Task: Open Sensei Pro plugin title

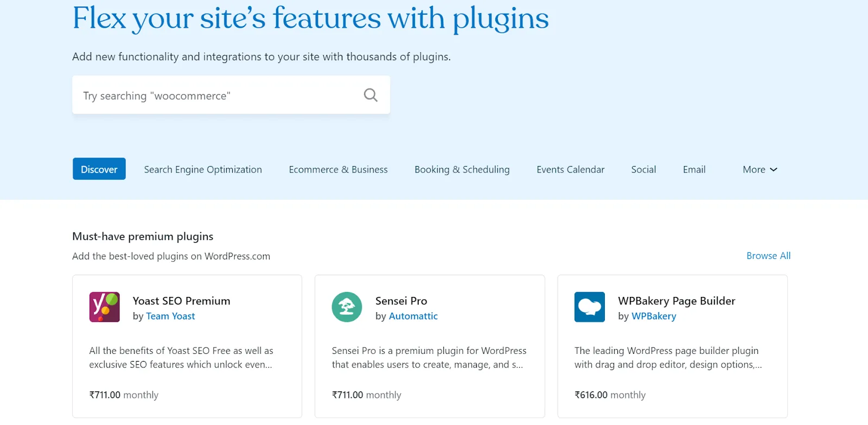Action: point(401,301)
